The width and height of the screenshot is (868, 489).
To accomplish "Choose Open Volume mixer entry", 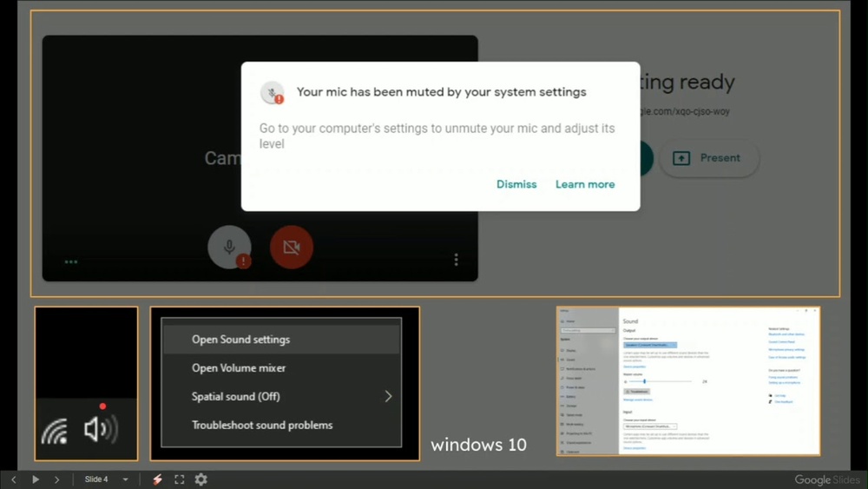I will point(282,367).
